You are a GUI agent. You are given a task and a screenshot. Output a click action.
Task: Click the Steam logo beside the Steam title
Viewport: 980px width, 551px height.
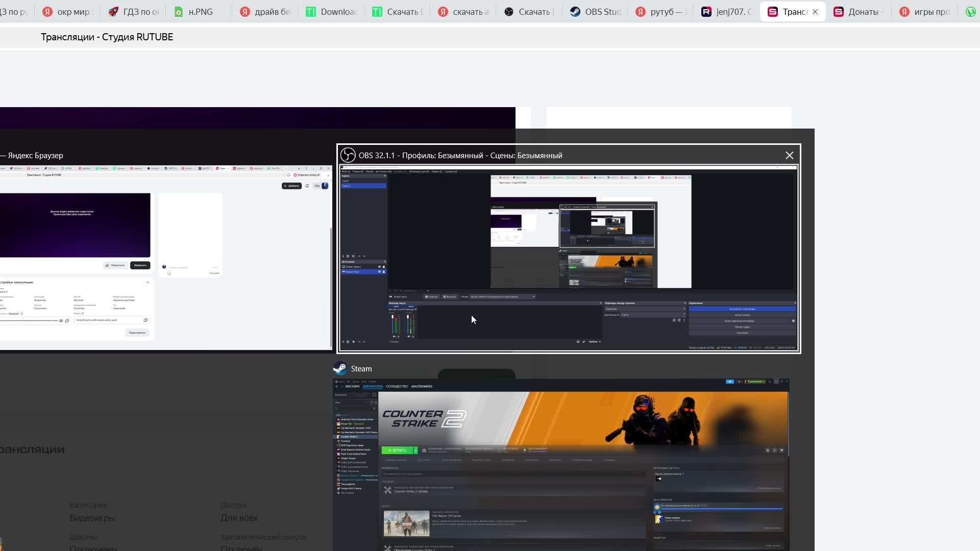[340, 369]
